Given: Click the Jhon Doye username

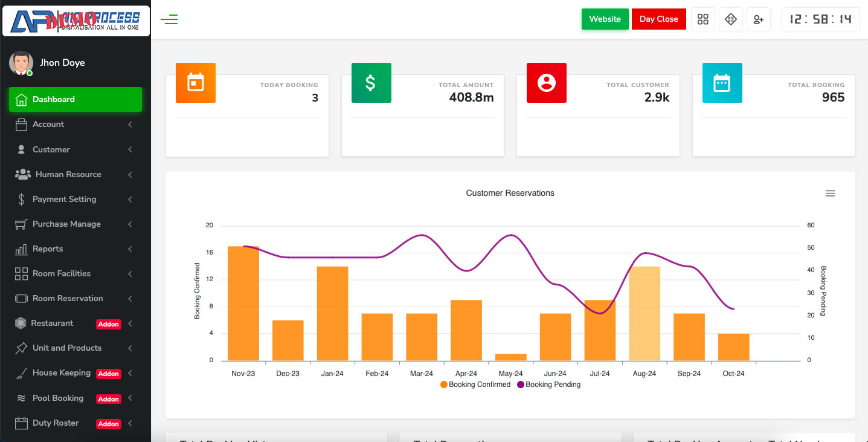Looking at the screenshot, I should coord(62,63).
